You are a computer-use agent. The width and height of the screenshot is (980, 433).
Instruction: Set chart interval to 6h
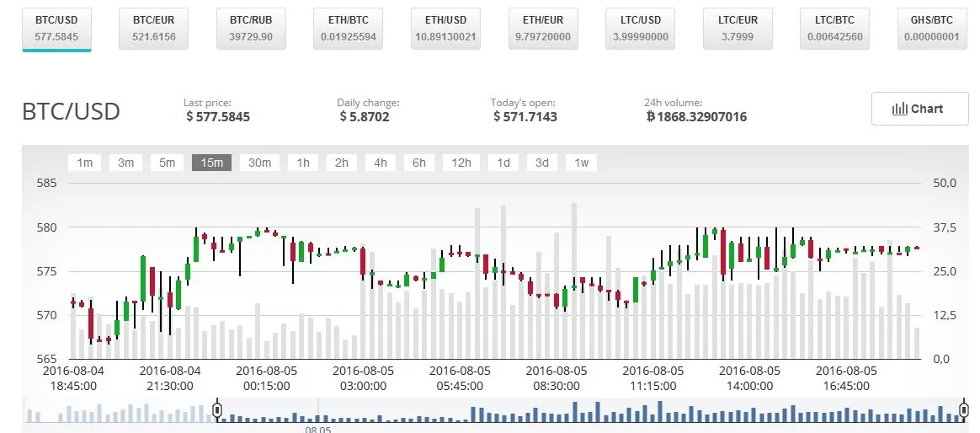pyautogui.click(x=418, y=163)
